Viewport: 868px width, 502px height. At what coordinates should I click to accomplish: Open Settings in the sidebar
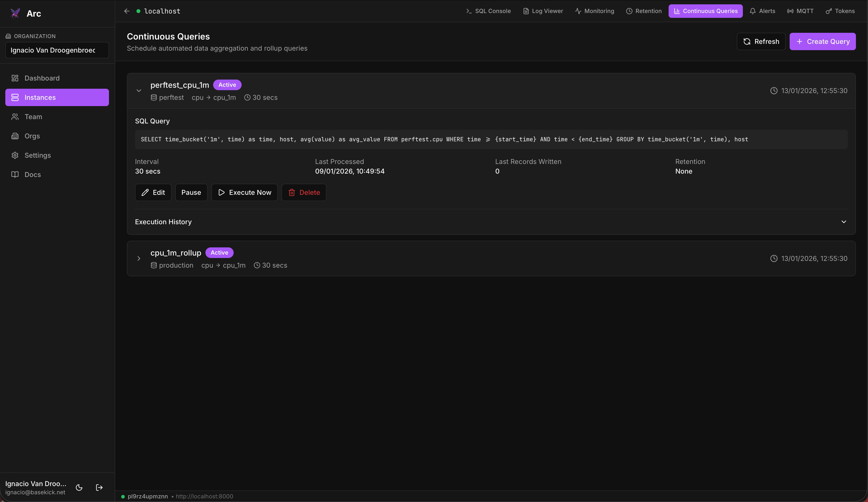(x=57, y=155)
